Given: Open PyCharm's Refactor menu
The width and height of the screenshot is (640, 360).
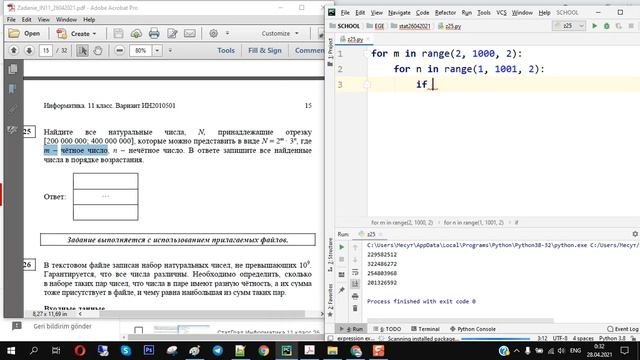Looking at the screenshot, I should click(445, 13).
